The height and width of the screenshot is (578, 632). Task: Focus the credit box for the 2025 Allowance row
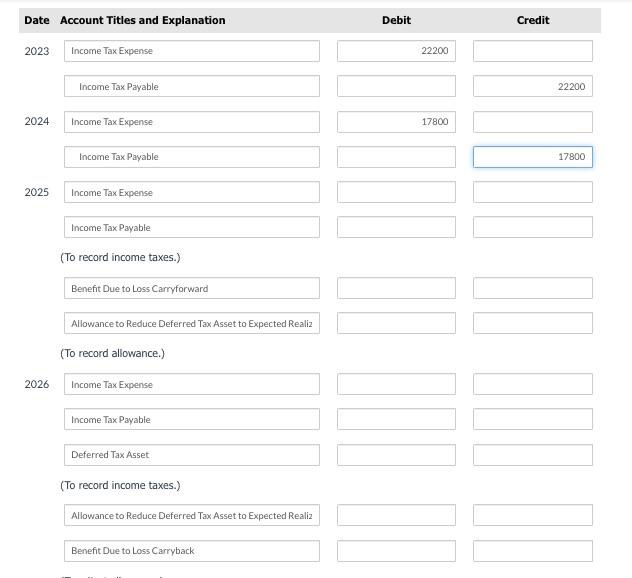pos(533,323)
